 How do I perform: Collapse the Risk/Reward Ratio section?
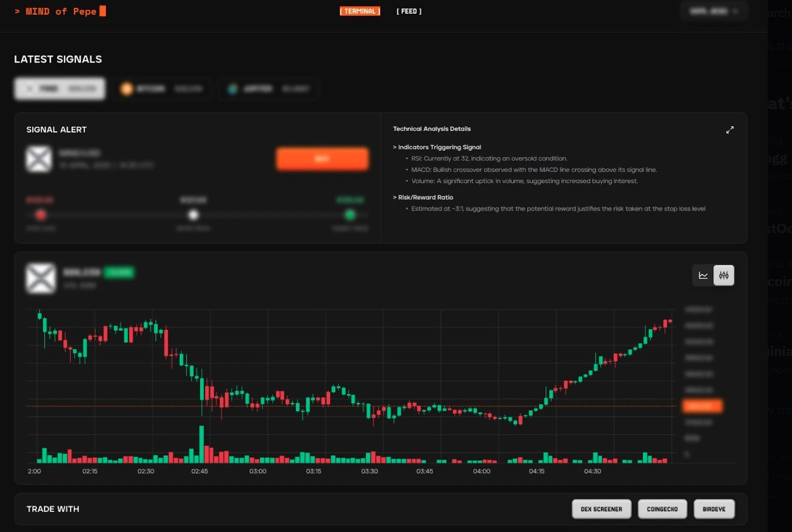[x=423, y=197]
